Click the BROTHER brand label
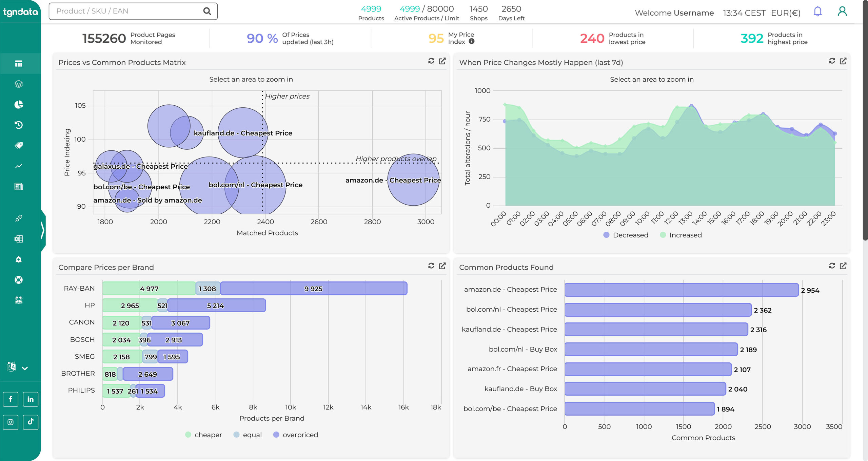Screen dimensions: 868x461 78,373
